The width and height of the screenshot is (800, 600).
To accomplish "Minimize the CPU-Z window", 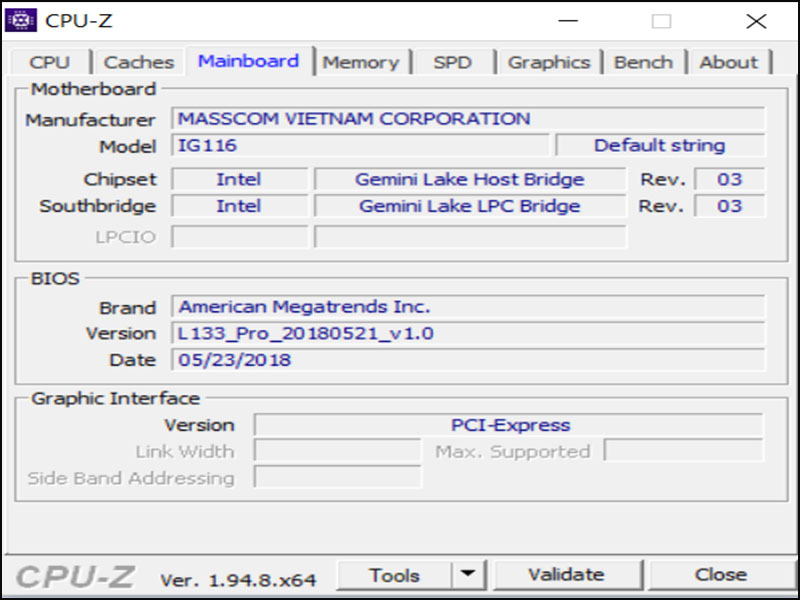I will point(568,21).
